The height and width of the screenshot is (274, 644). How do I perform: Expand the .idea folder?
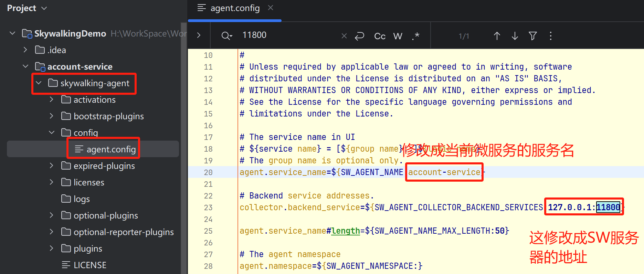tap(25, 50)
